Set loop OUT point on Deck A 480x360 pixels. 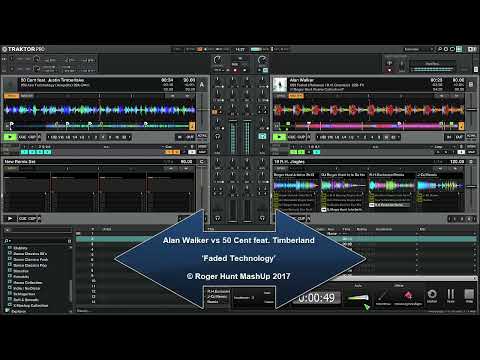(190, 137)
